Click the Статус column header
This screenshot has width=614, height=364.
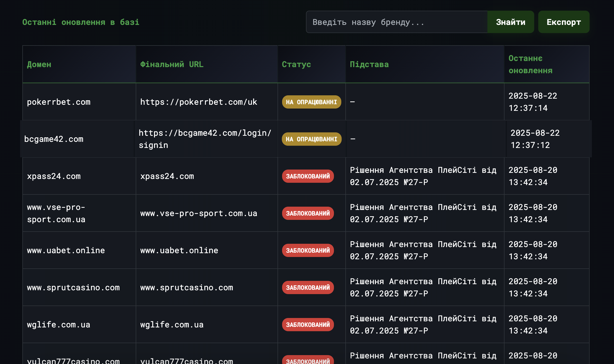(x=296, y=64)
